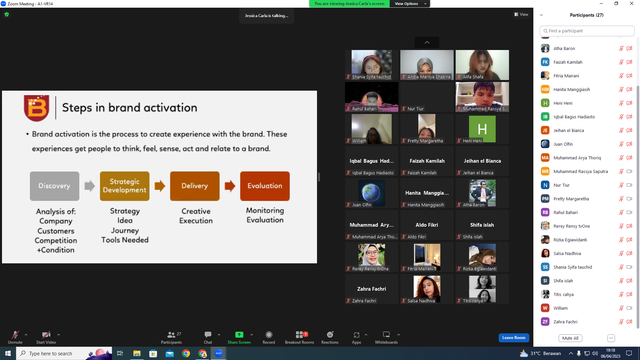Toggle video icon for Rahul Bahari
This screenshot has height=360, width=640.
pyautogui.click(x=629, y=212)
